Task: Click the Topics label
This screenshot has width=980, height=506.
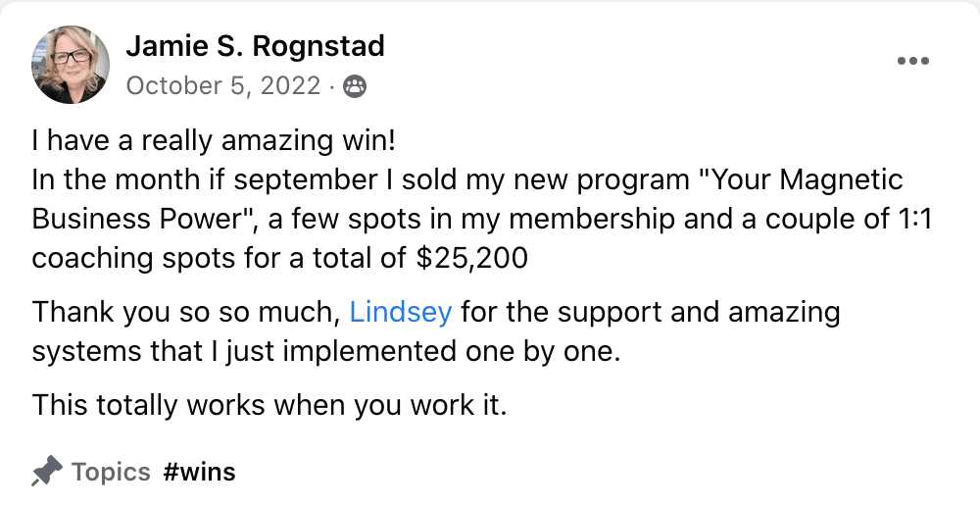Action: click(111, 472)
